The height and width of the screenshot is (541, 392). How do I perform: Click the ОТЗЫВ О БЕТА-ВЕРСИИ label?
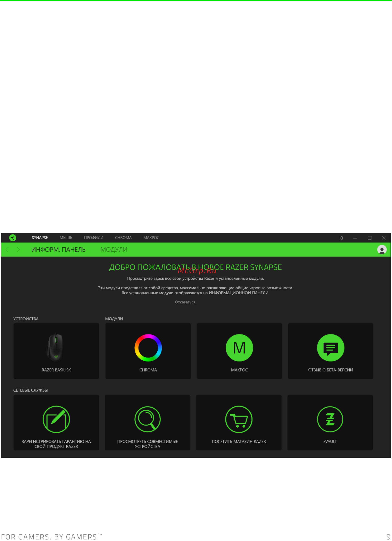click(x=330, y=370)
